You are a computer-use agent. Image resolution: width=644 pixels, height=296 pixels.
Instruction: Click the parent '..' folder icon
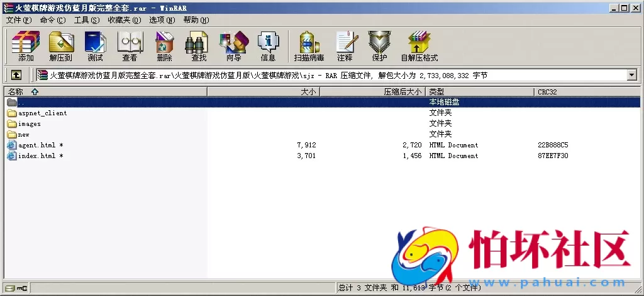[12, 102]
